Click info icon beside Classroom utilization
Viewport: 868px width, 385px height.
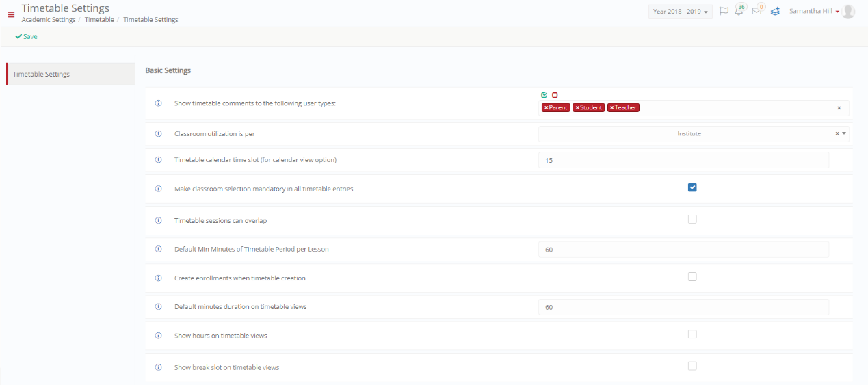159,133
